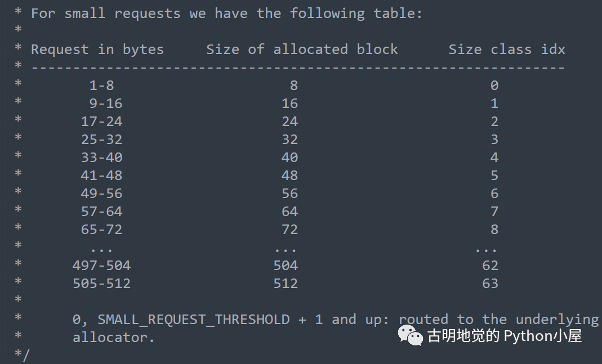
Task: Click the '9-16' request range entry
Action: pos(105,104)
